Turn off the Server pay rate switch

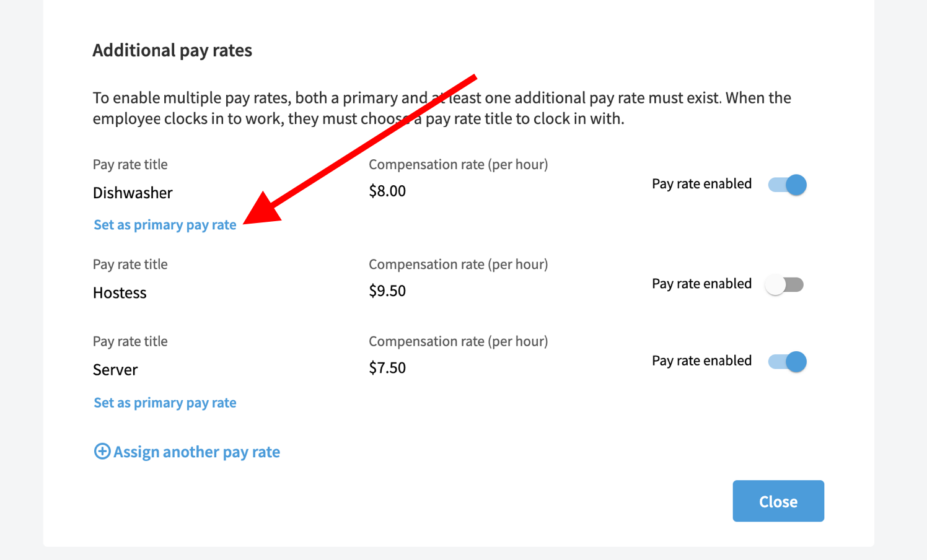[x=786, y=361]
